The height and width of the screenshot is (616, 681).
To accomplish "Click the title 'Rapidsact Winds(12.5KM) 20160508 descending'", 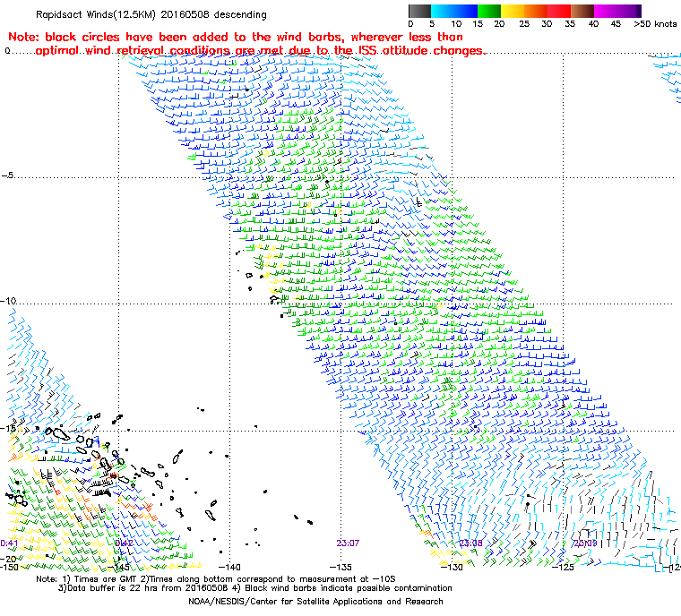I will (x=151, y=14).
